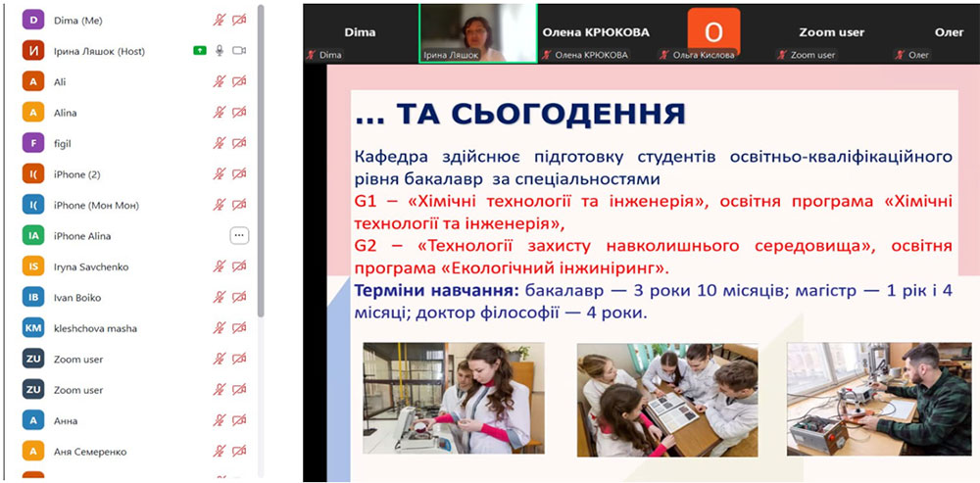Click the slide photo of students around a table
Viewport: 980px width, 483px height.
[667, 400]
